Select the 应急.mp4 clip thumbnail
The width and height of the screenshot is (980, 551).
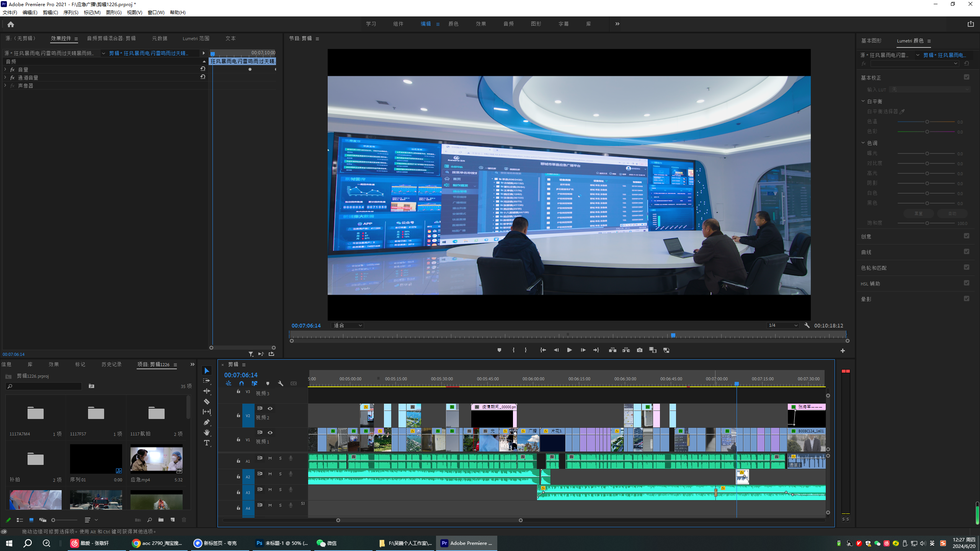(x=156, y=459)
